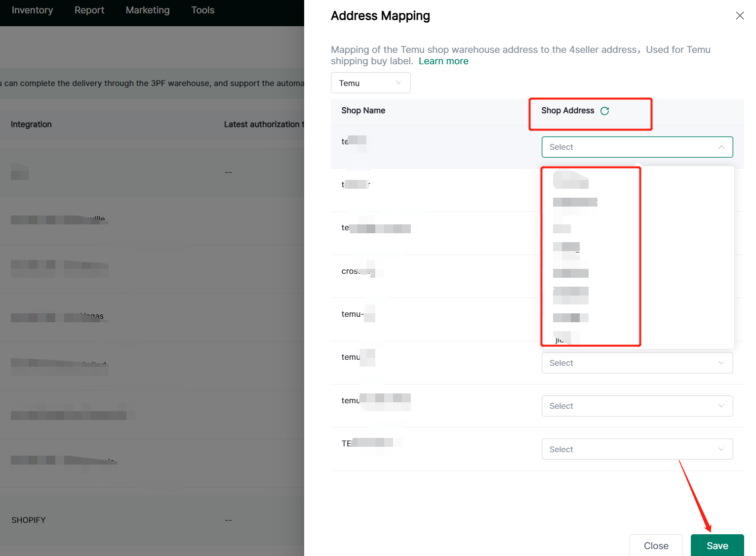Close the Address Mapping panel with X
The height and width of the screenshot is (556, 756).
tap(739, 16)
